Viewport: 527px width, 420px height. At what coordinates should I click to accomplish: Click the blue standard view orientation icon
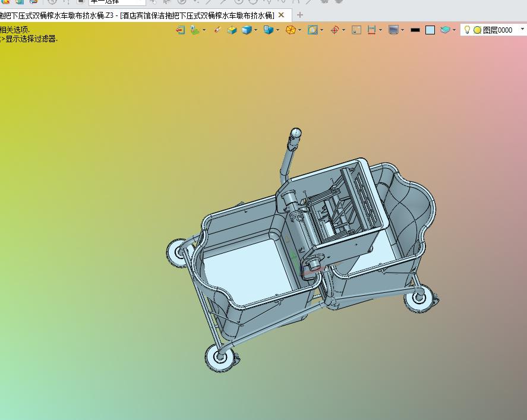tap(269, 30)
